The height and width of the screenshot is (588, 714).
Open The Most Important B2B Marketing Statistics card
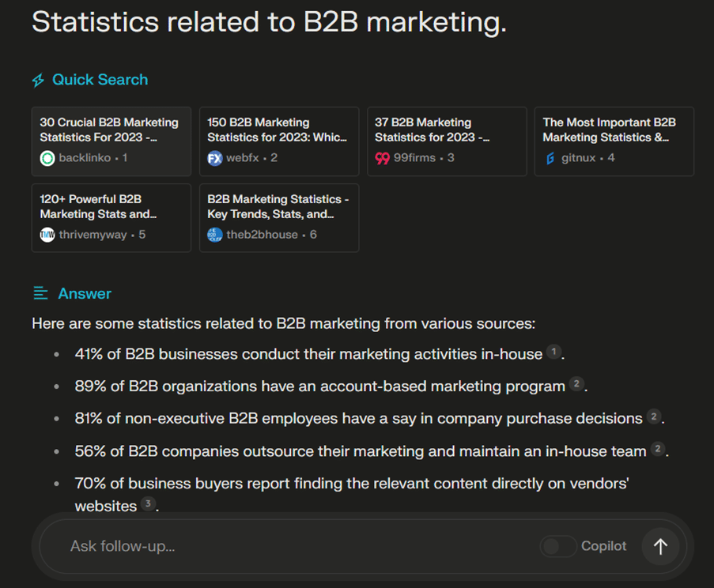[x=614, y=141]
